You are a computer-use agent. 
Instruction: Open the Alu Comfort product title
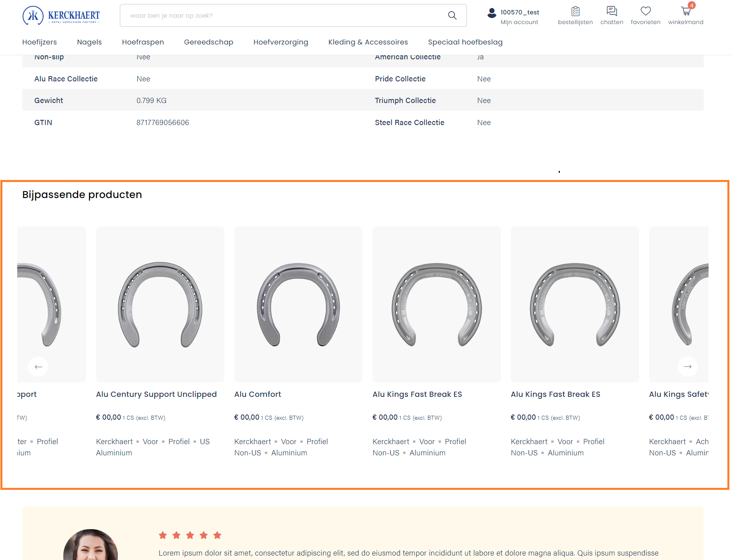258,394
